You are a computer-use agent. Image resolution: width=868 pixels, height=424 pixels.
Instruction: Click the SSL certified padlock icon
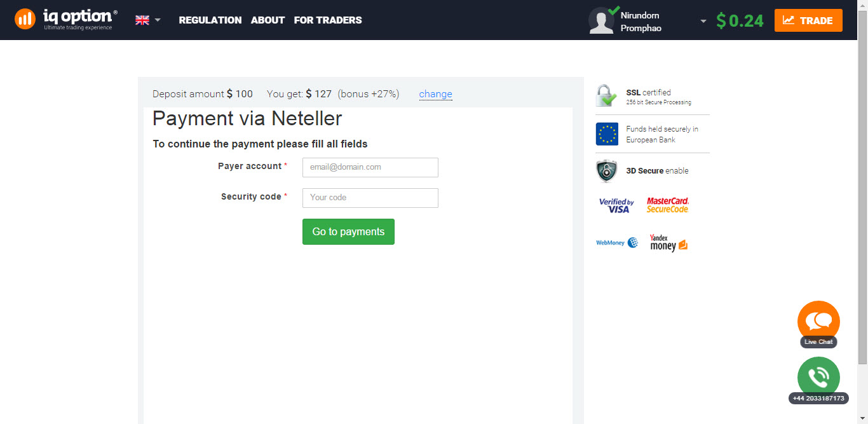click(606, 96)
